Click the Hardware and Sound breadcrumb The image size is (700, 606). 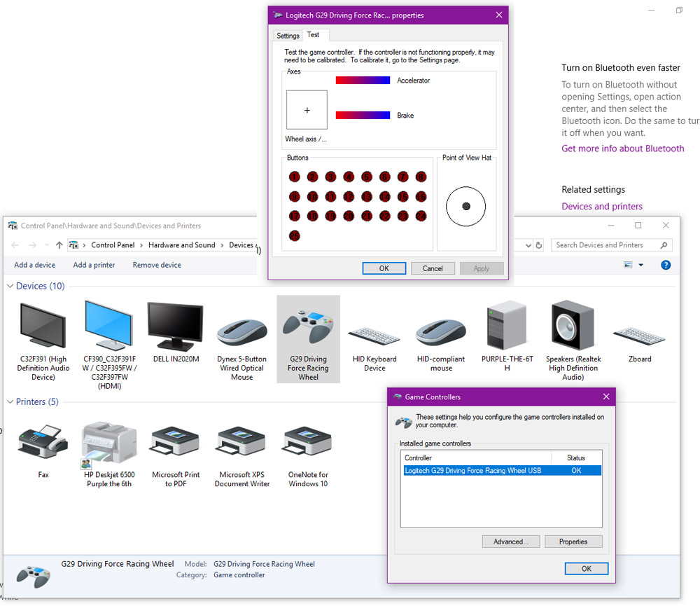(182, 245)
